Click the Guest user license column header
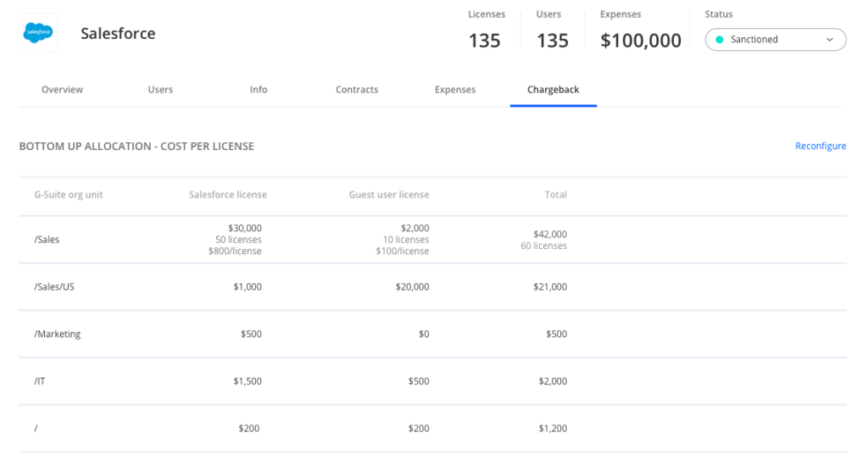Image resolution: width=868 pixels, height=466 pixels. click(x=388, y=195)
